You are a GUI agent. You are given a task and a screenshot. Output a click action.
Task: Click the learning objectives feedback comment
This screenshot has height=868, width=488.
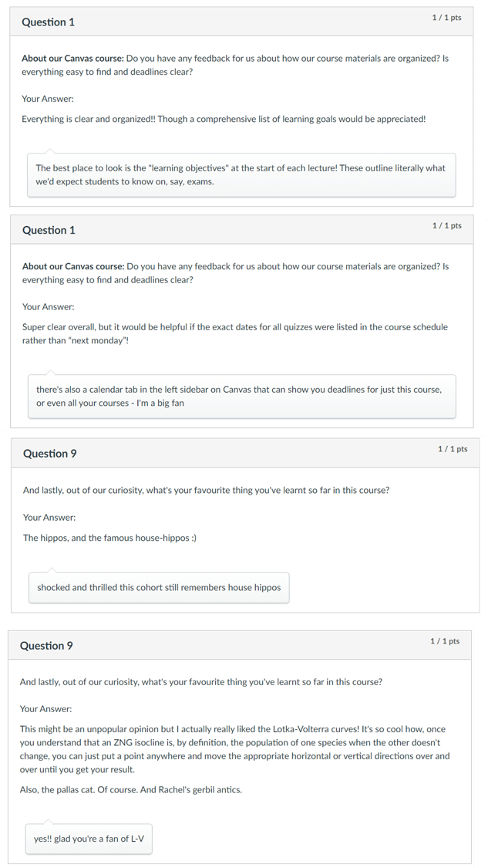241,175
